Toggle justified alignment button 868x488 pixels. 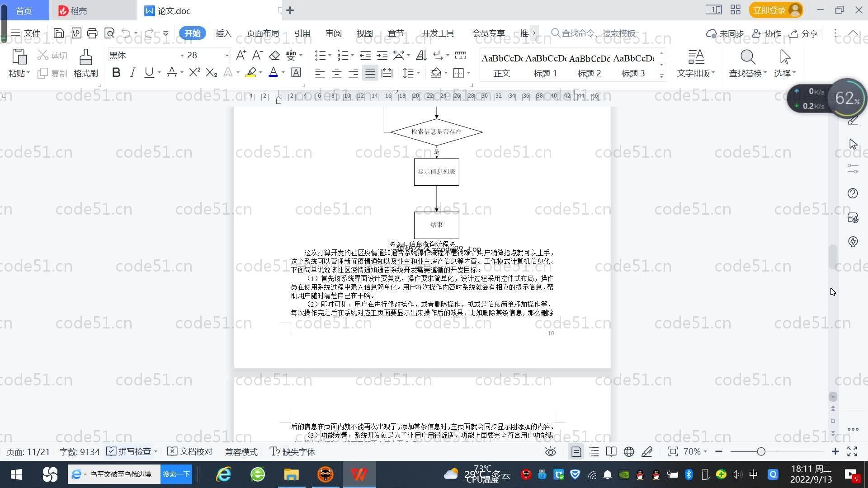coord(370,73)
